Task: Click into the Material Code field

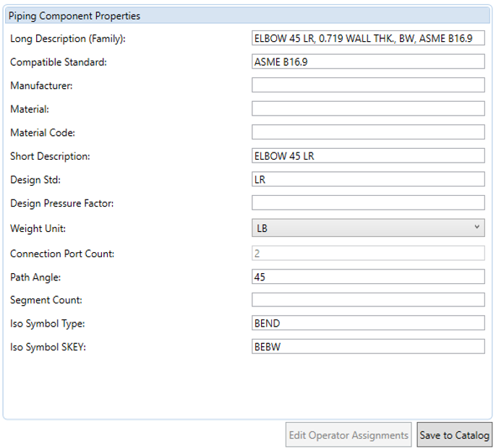Action: [368, 132]
